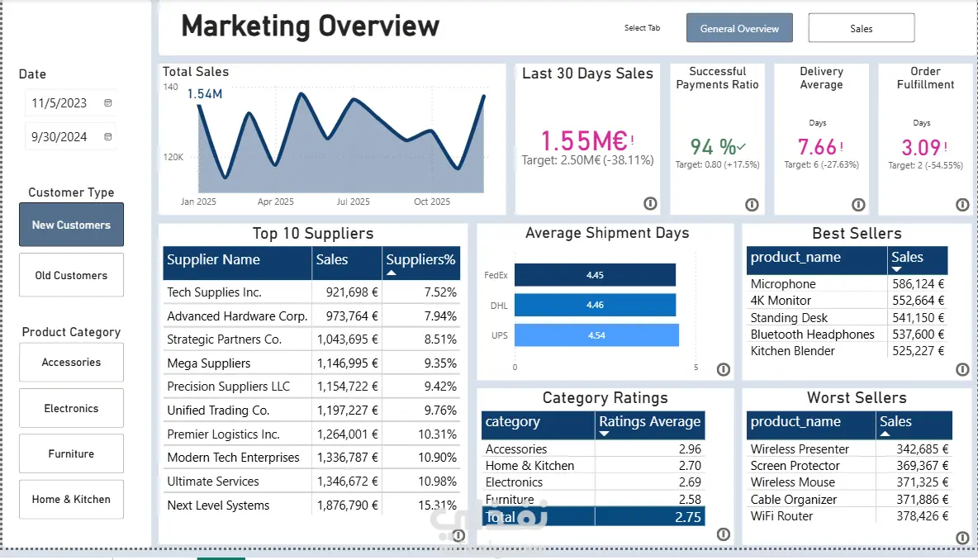Filter by Home & Kitchen category
Viewport: 978px width, 560px height.
(x=71, y=499)
